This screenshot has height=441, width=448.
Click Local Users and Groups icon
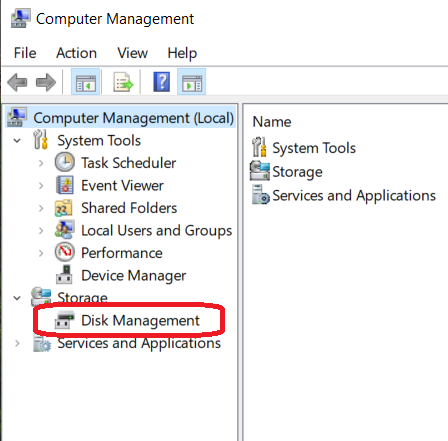coord(65,230)
